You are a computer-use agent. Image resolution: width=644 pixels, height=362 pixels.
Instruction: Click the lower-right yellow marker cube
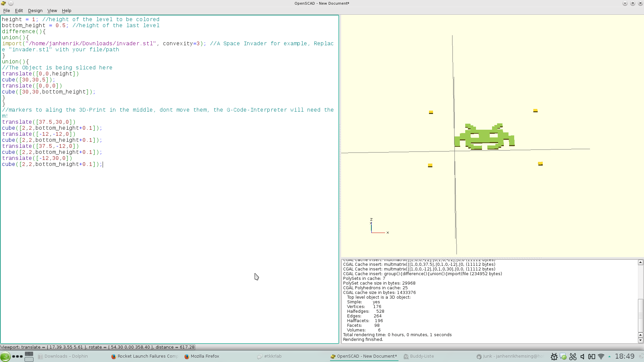click(x=540, y=164)
